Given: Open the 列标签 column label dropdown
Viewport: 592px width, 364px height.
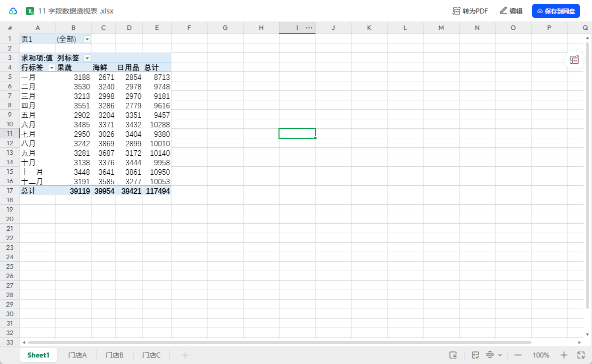Looking at the screenshot, I should pyautogui.click(x=86, y=58).
